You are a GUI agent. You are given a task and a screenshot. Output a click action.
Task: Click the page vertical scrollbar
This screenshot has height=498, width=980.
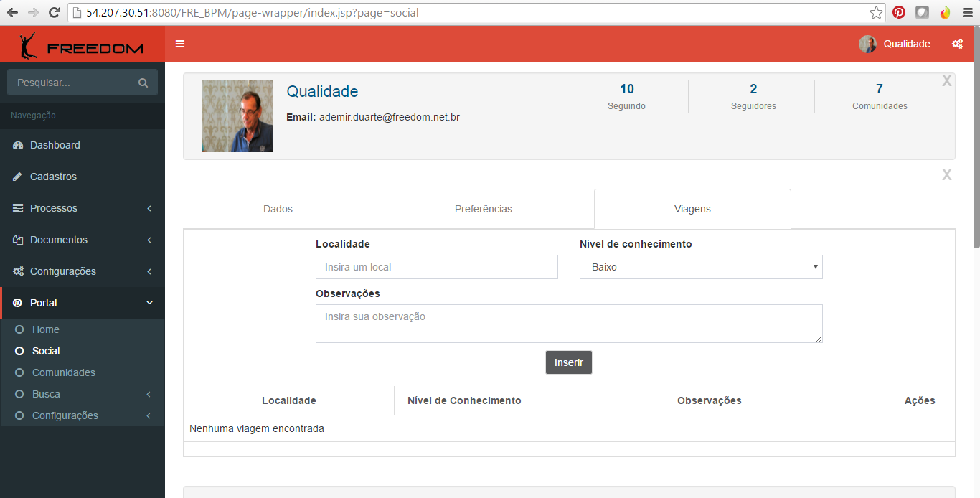(976, 137)
